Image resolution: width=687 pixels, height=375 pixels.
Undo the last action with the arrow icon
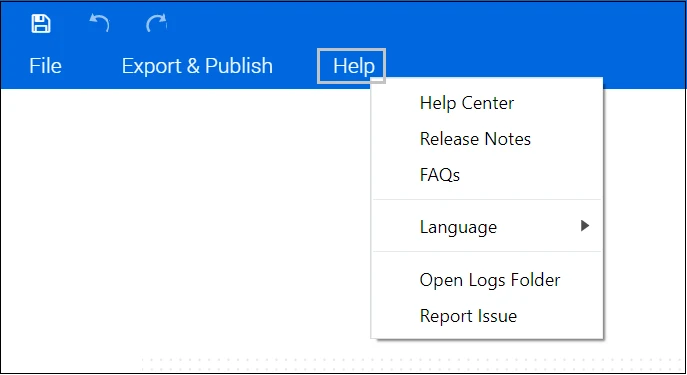[99, 23]
